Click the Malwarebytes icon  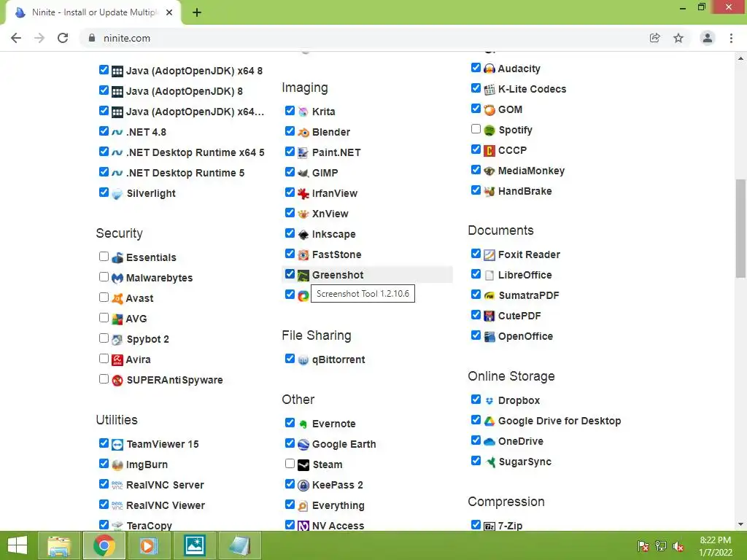tap(117, 278)
